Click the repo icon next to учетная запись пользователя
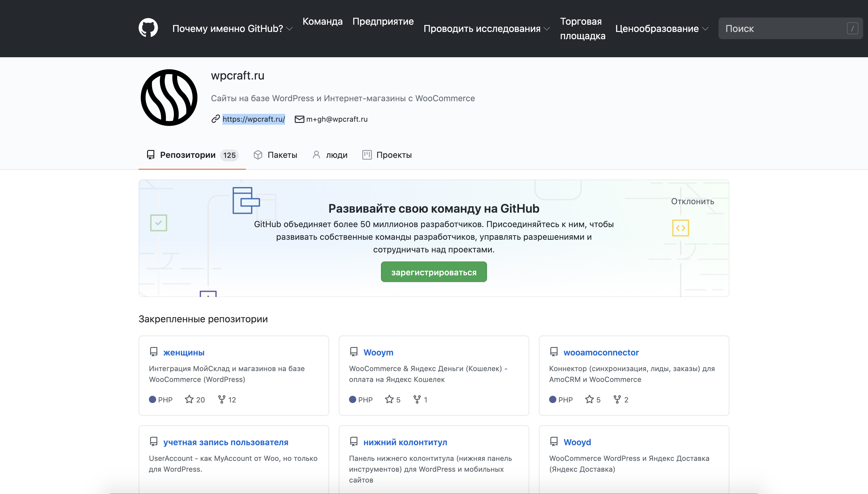The height and width of the screenshot is (494, 868). click(154, 442)
